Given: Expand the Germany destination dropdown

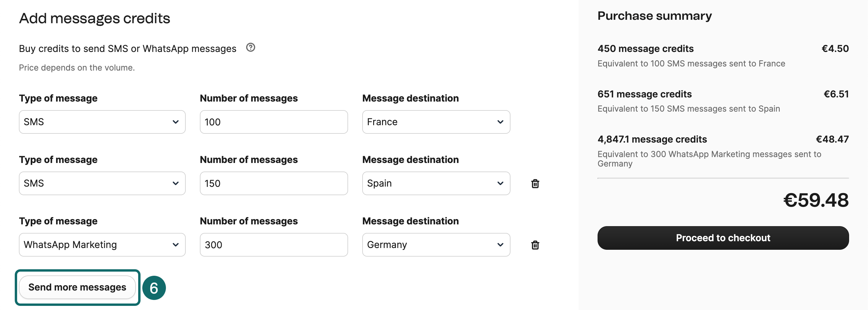Looking at the screenshot, I should 436,245.
